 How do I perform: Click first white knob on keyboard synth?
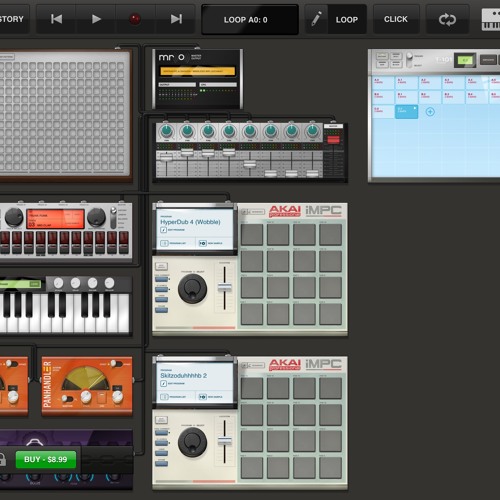[58, 283]
